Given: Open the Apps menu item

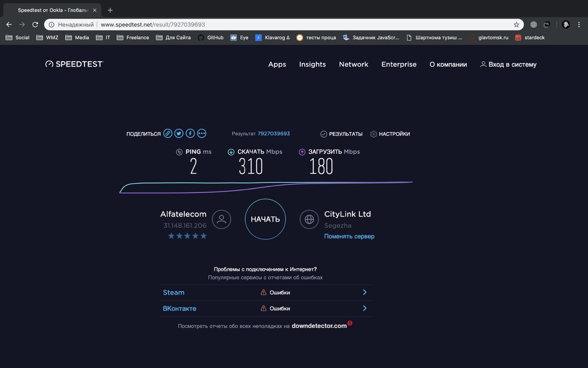Looking at the screenshot, I should (277, 64).
